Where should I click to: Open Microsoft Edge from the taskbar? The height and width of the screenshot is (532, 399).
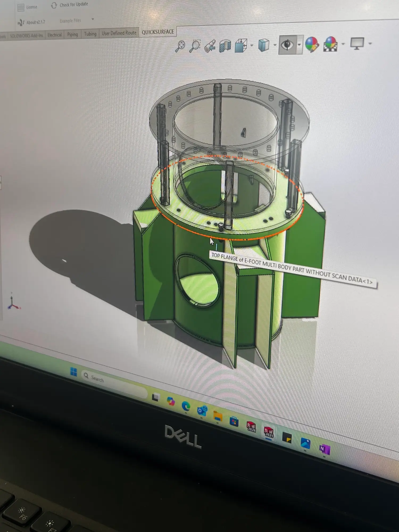(186, 406)
